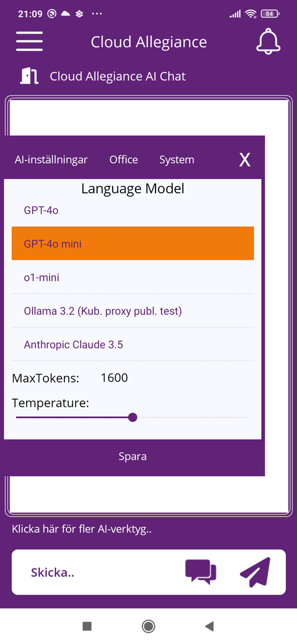Open the hamburger menu

[x=29, y=41]
